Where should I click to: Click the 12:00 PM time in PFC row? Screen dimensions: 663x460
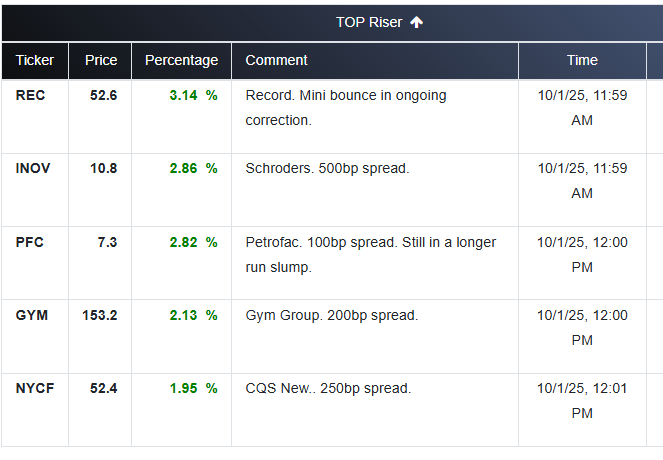[582, 255]
